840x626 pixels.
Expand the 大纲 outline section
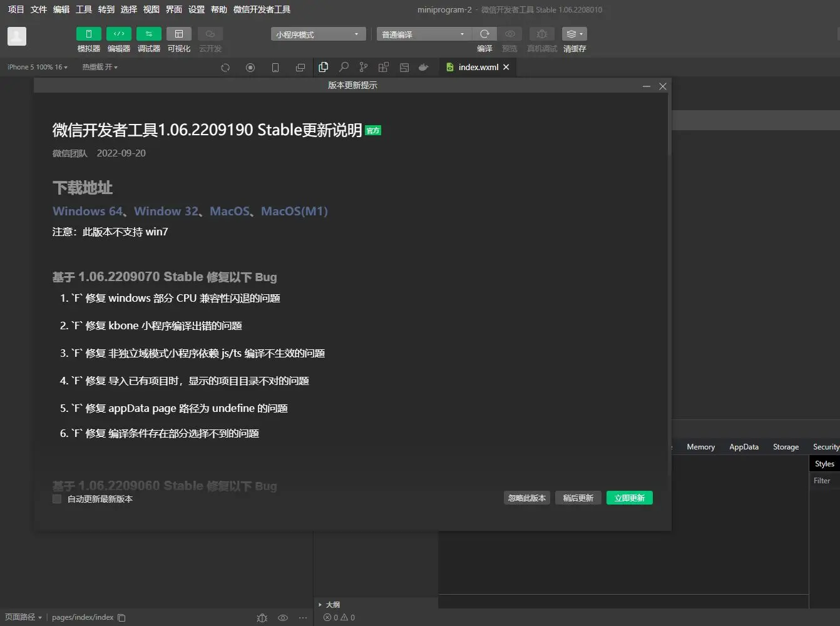click(329, 605)
